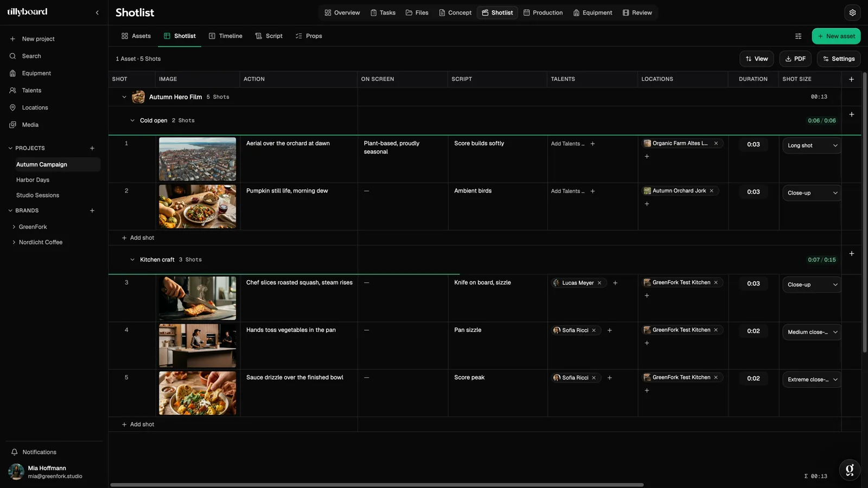Switch to the Tasks tab

(x=383, y=12)
